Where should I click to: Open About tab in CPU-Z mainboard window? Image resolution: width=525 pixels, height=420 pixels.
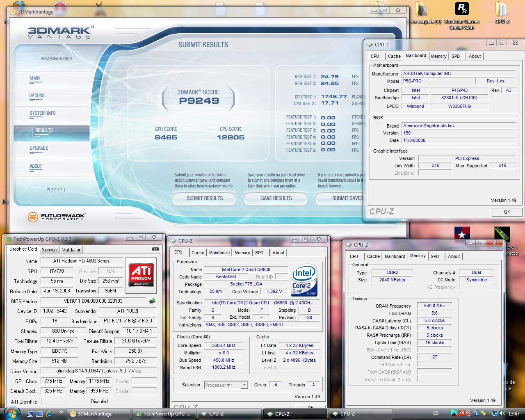point(475,56)
